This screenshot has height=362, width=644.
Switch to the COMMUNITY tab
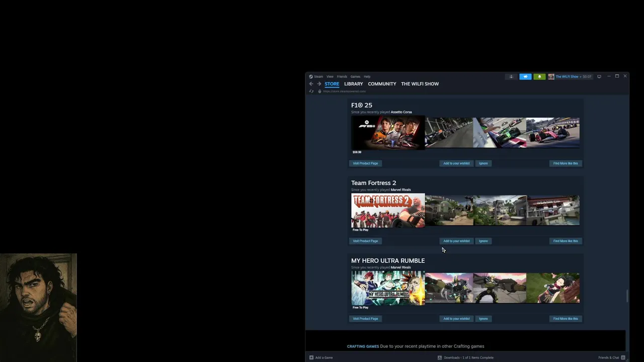[382, 84]
